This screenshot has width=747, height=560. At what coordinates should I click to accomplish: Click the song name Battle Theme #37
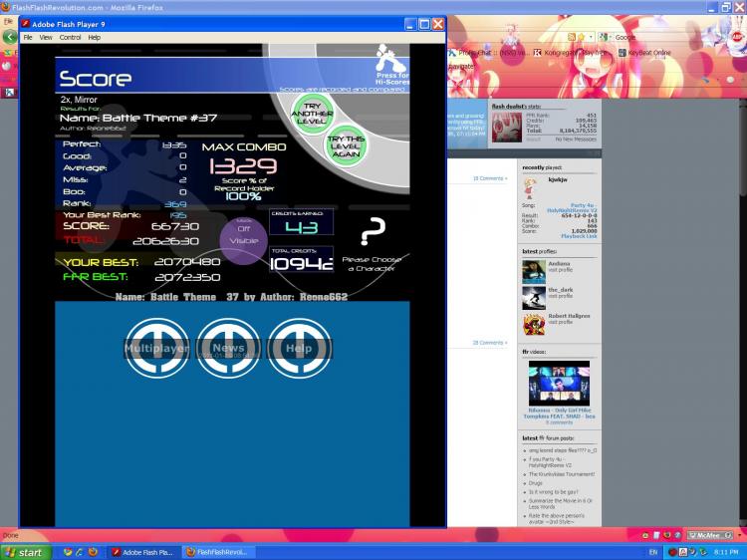coord(160,118)
